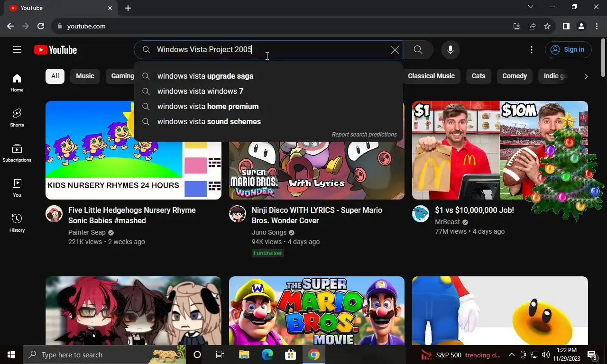Close the YouTube browser tab
Image resolution: width=607 pixels, height=364 pixels.
110,8
